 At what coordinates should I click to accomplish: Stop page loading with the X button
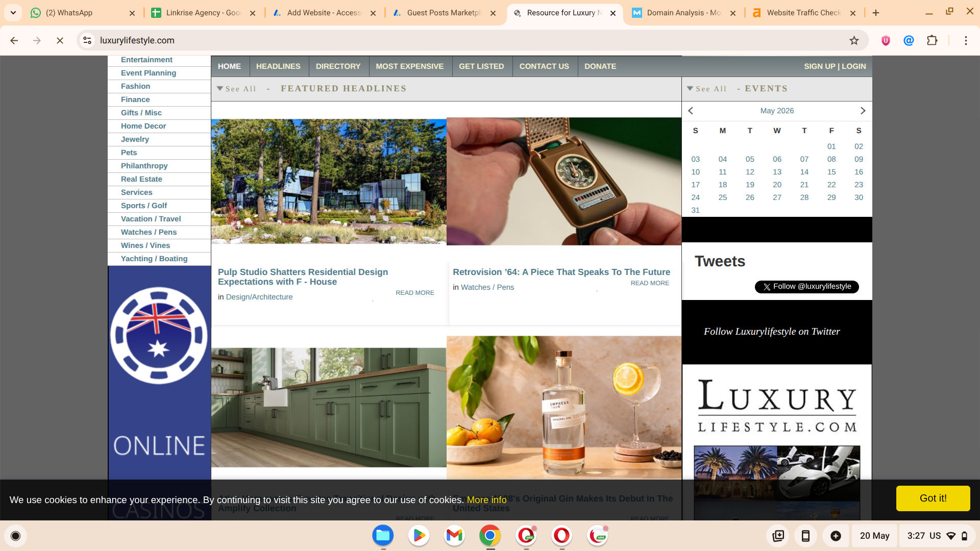[x=60, y=40]
